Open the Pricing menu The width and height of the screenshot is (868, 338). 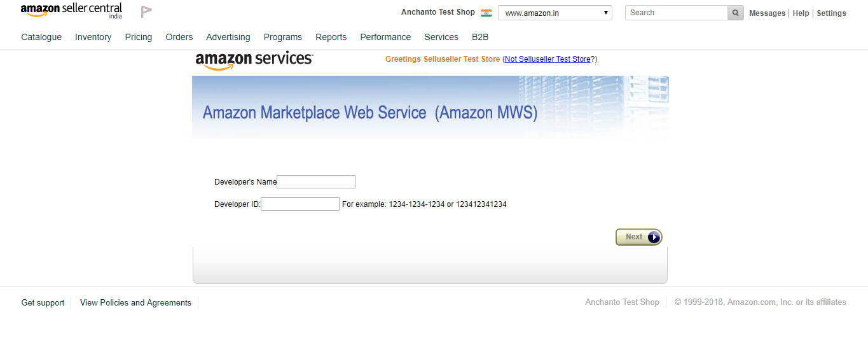(x=139, y=37)
